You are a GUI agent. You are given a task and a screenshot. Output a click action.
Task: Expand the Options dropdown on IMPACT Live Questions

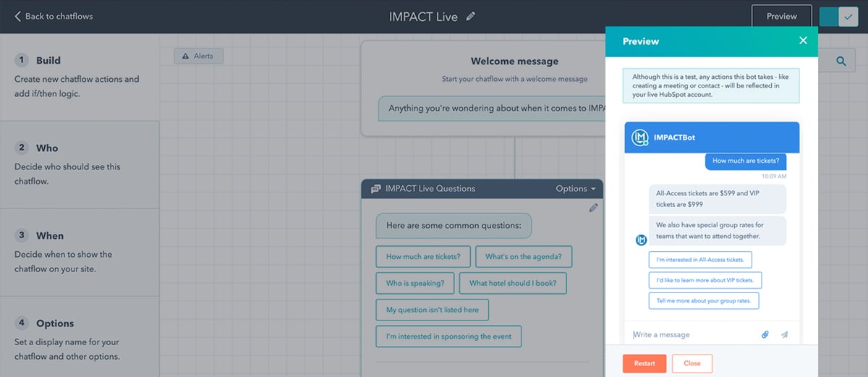point(576,189)
